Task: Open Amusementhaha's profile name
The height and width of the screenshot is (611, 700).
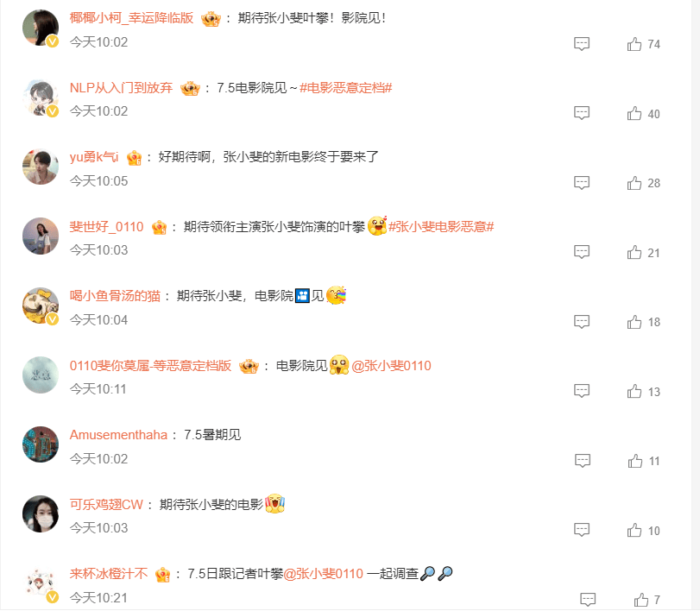Action: click(x=118, y=435)
